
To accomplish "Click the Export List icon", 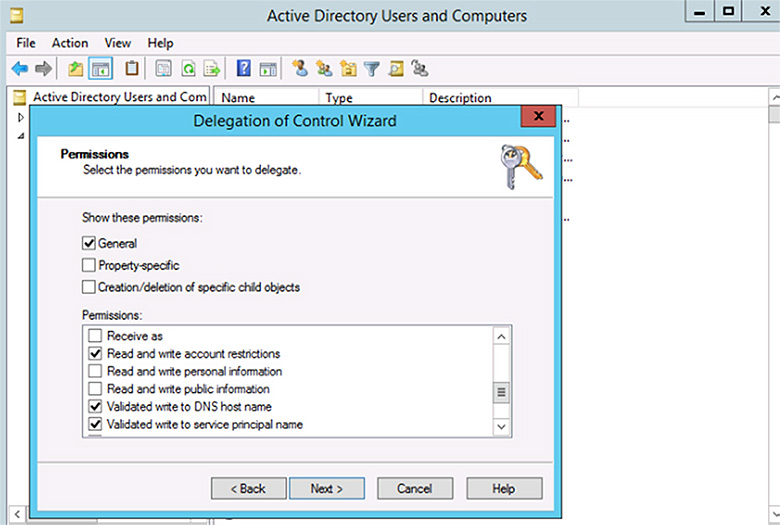I will [x=212, y=69].
